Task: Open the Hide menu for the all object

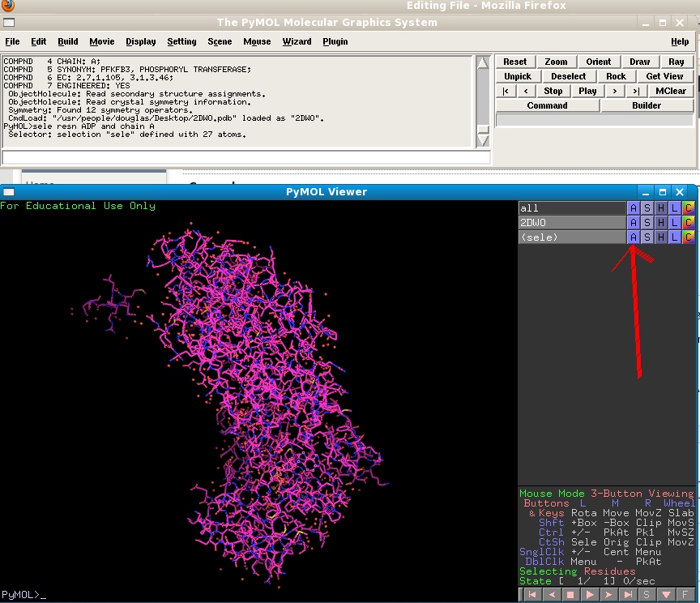Action: tap(661, 208)
